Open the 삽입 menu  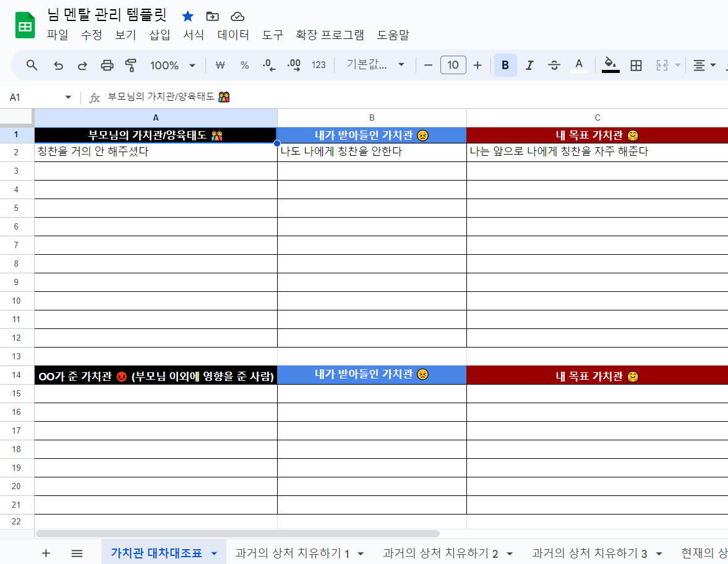pyautogui.click(x=160, y=35)
